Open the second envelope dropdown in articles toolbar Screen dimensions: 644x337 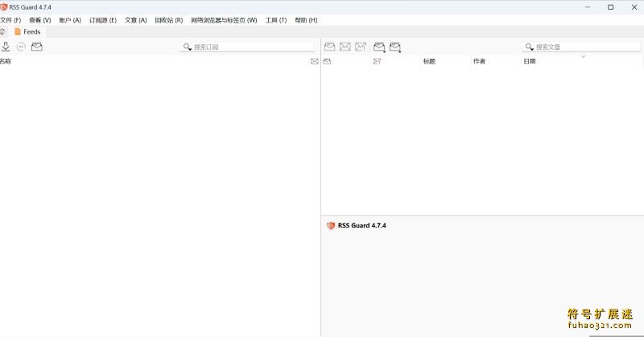(x=395, y=47)
